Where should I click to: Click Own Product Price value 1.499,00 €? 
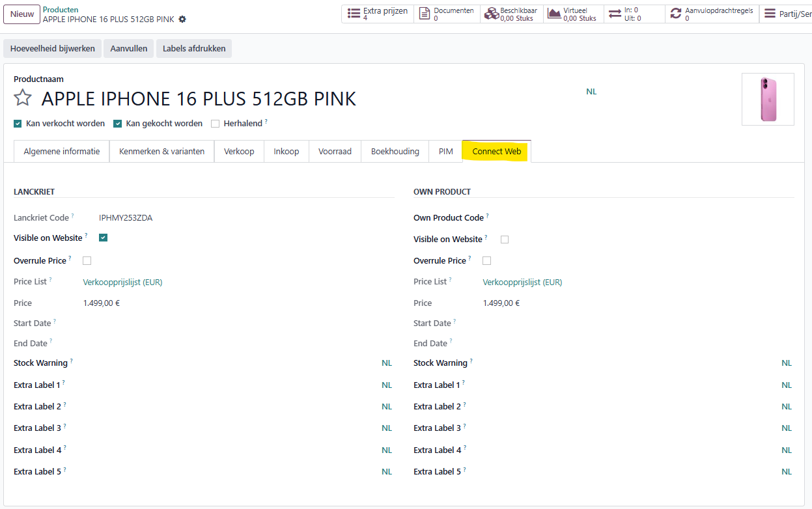[501, 303]
